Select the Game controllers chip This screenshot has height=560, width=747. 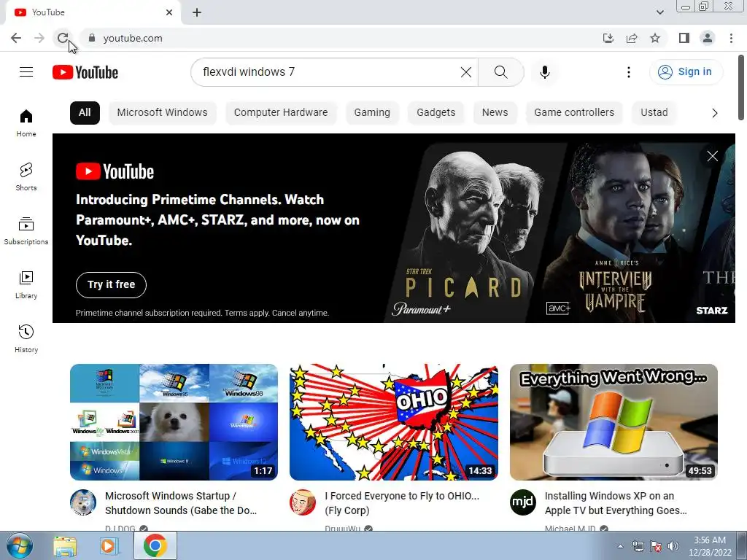pyautogui.click(x=574, y=113)
